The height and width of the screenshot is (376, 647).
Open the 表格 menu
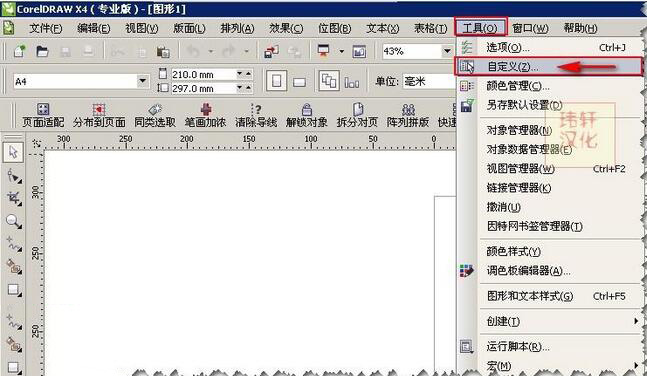430,28
